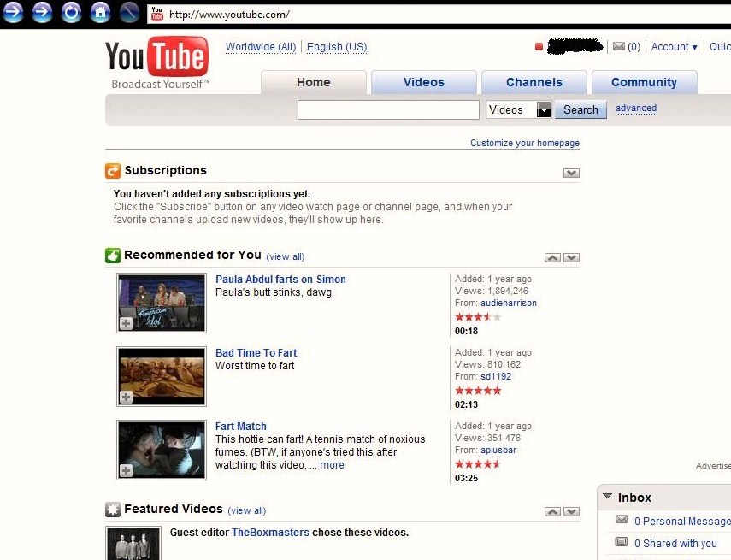
Task: Rate Paula Abdul video using its stars
Action: tap(478, 317)
